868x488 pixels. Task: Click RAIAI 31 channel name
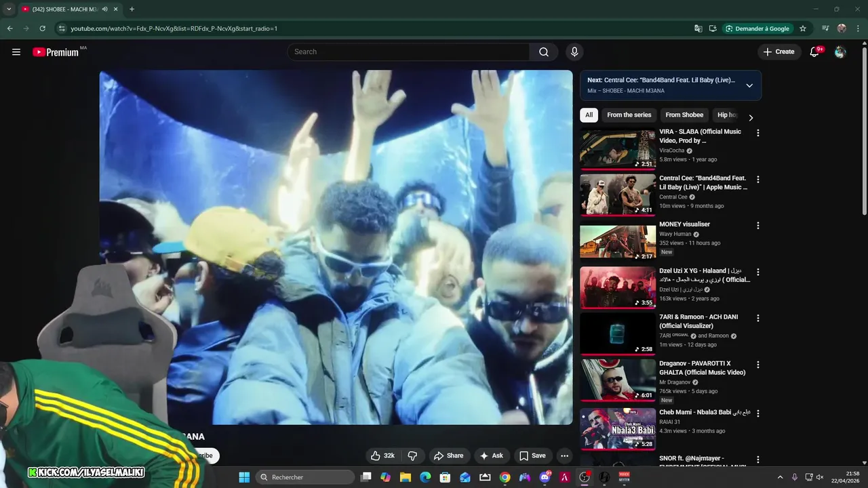pos(669,422)
